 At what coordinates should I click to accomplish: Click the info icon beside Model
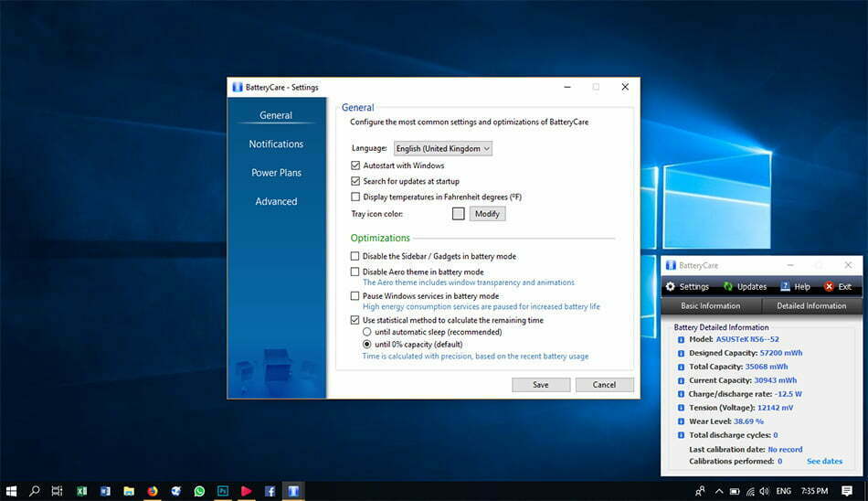[x=681, y=340]
